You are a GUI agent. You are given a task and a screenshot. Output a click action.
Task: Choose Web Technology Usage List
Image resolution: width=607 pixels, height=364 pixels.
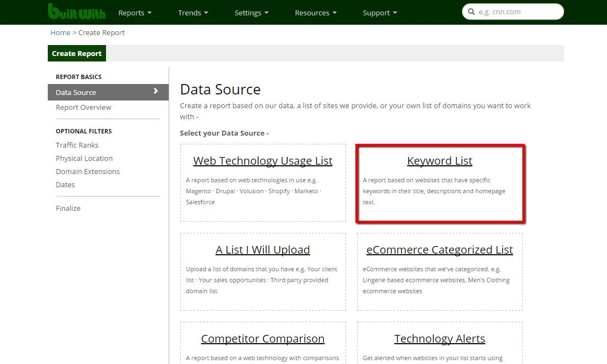263,161
